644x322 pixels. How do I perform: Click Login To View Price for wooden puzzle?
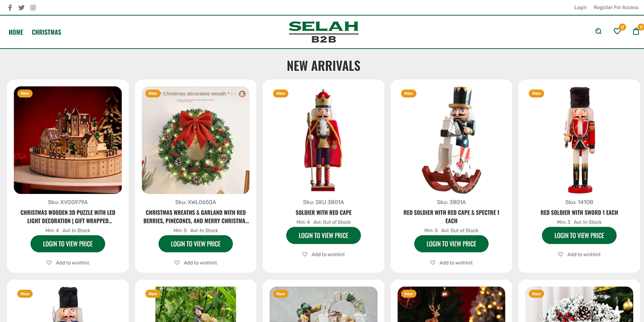pyautogui.click(x=68, y=243)
